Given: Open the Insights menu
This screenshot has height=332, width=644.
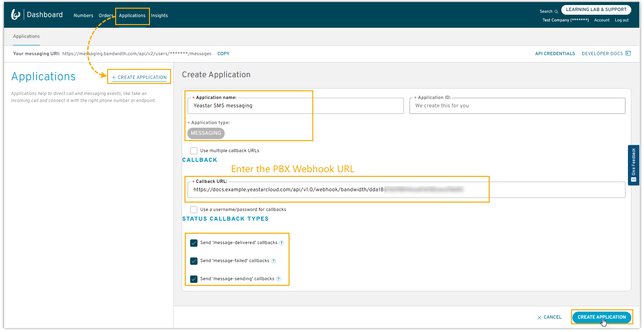Looking at the screenshot, I should 159,16.
